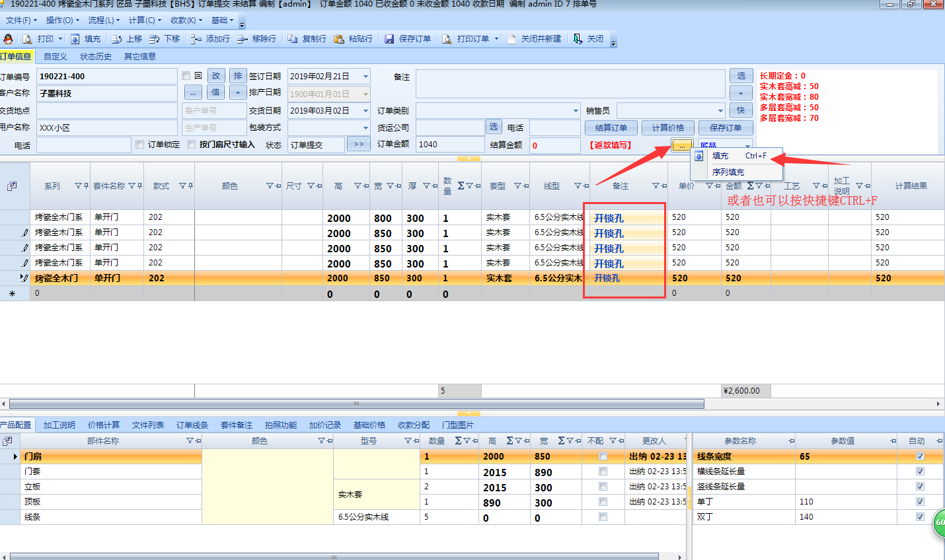Click the 保存订单 floppy disk icon

[x=389, y=39]
